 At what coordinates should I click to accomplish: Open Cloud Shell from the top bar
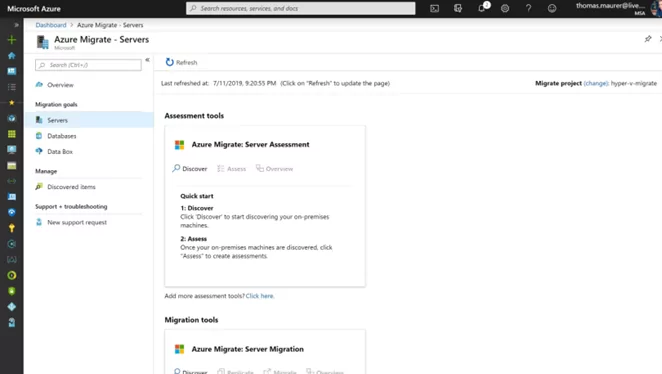click(x=434, y=8)
